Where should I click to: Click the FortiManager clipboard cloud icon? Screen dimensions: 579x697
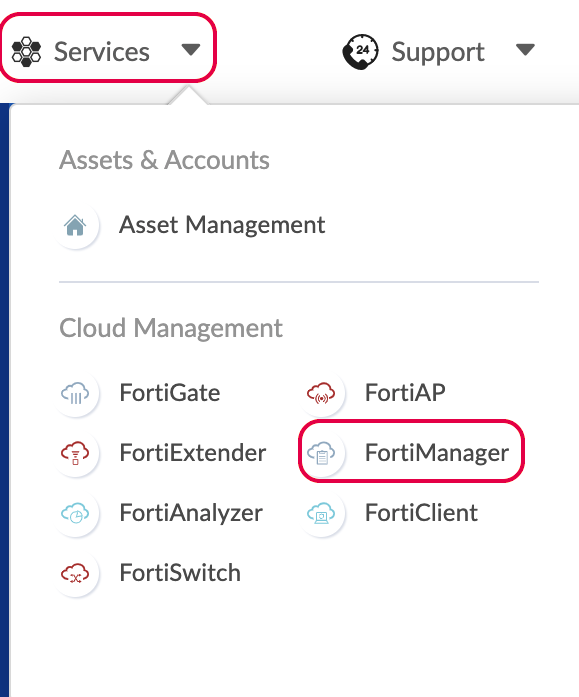(321, 453)
